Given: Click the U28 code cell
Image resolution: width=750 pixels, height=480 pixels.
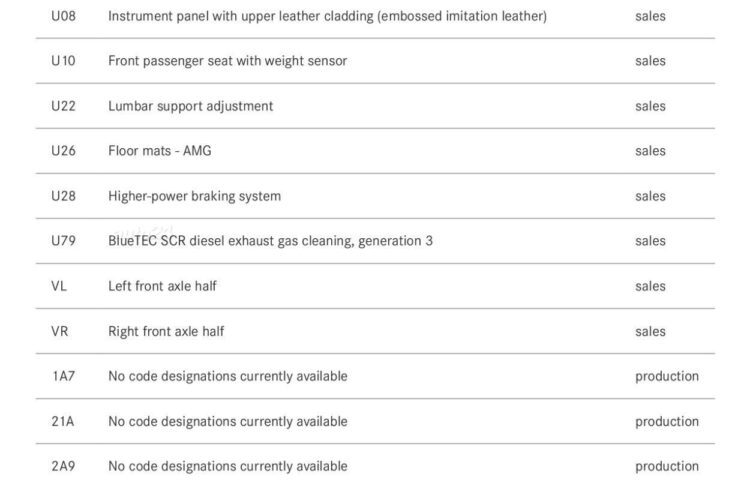Looking at the screenshot, I should (x=63, y=196).
